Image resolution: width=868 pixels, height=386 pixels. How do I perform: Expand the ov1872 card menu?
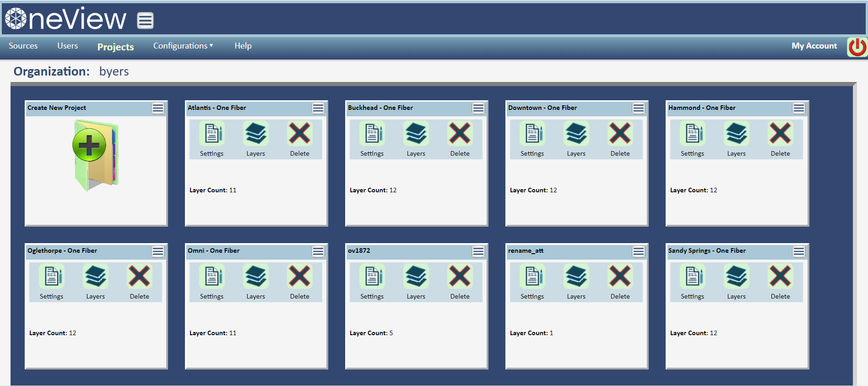click(x=478, y=251)
